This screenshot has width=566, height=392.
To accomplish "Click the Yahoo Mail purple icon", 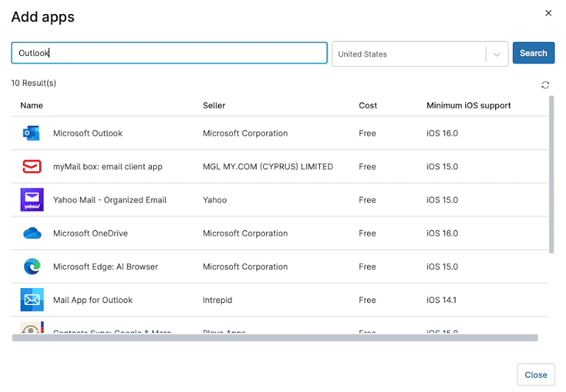I will point(32,200).
